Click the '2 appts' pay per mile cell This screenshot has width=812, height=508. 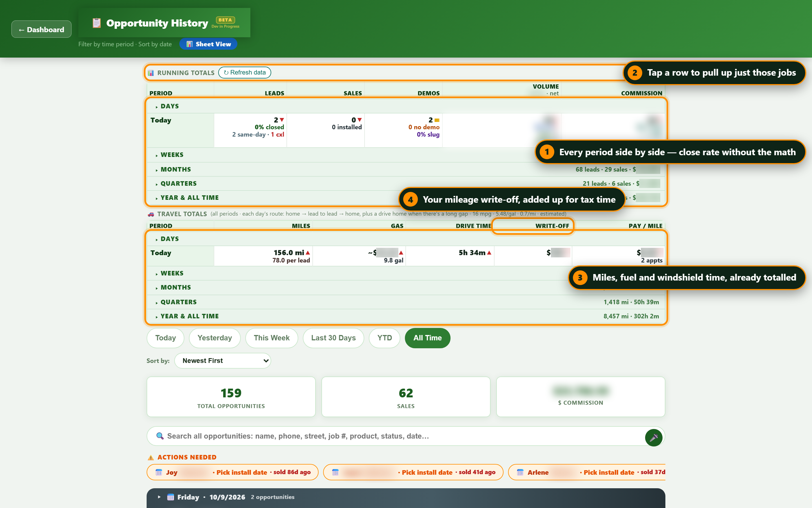[651, 260]
